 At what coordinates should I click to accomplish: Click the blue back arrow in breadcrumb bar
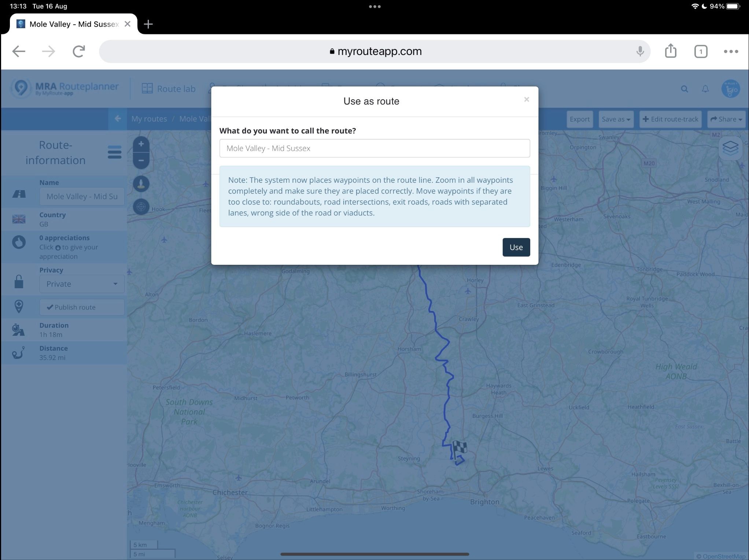click(x=118, y=119)
